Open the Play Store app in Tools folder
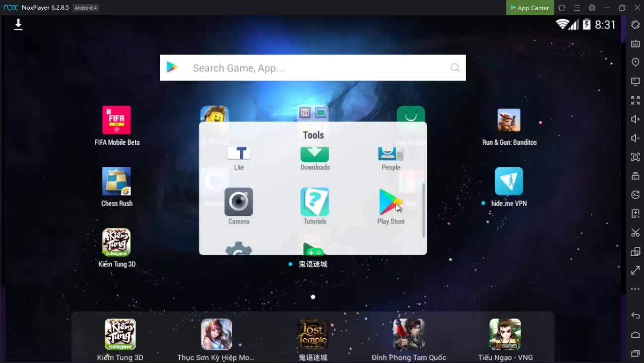The height and width of the screenshot is (363, 644). pos(391,202)
